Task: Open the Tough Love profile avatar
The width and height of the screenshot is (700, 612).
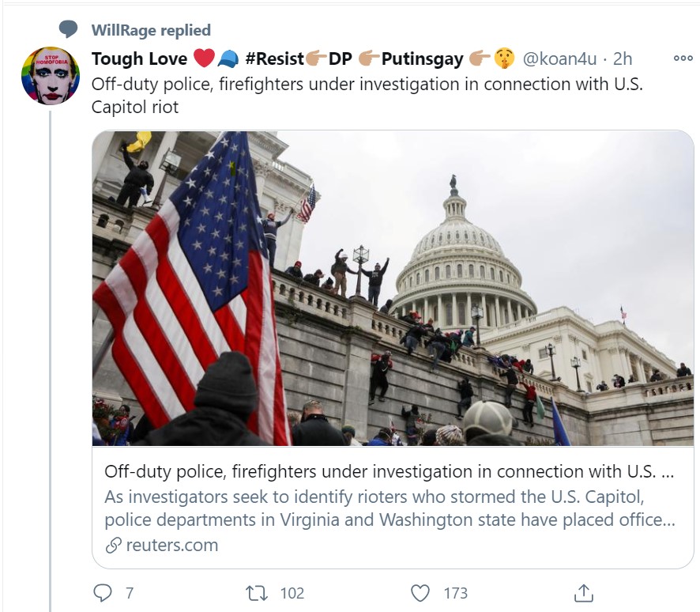Action: coord(50,76)
